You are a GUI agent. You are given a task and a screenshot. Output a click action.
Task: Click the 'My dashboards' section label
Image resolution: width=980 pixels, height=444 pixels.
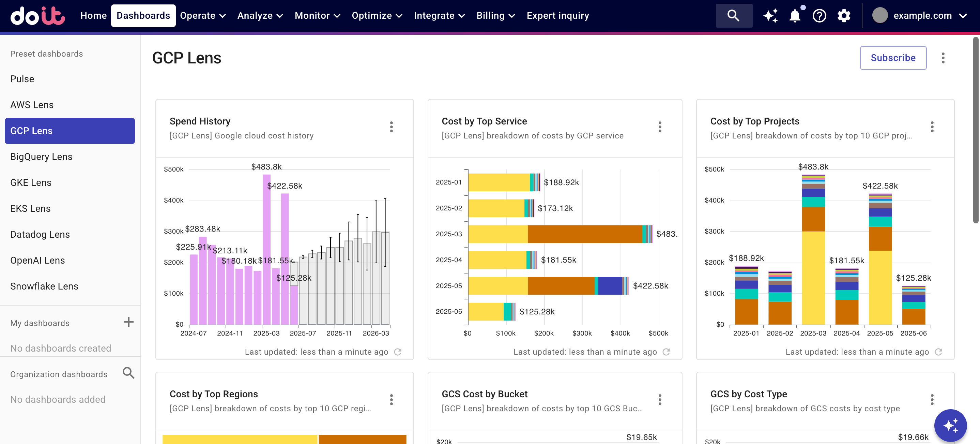40,323
